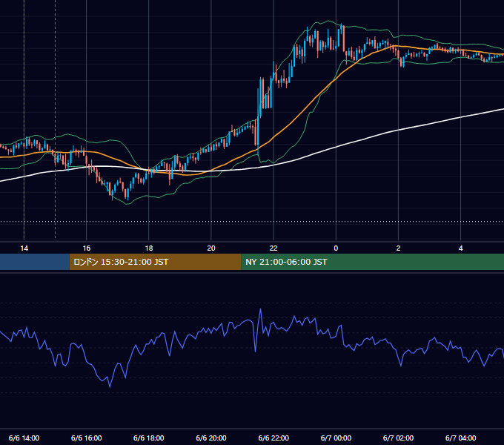Click the 6/6 16:00 label on indicator axis
Viewport: 504px width, 445px height.
(x=87, y=438)
